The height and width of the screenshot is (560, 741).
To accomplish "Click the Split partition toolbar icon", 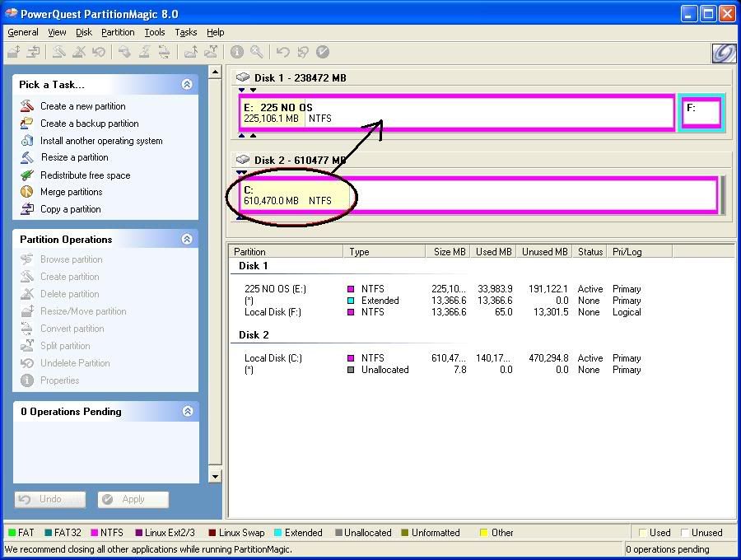I will point(211,52).
